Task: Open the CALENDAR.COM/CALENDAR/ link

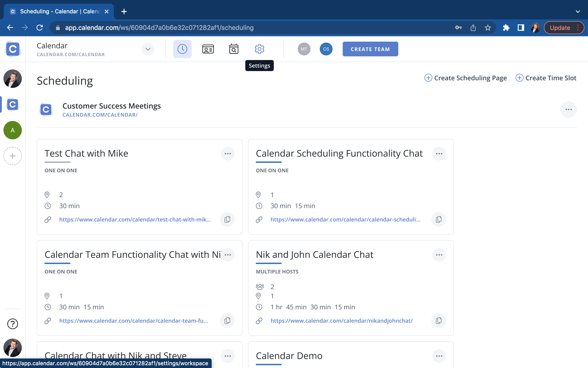Action: point(100,115)
